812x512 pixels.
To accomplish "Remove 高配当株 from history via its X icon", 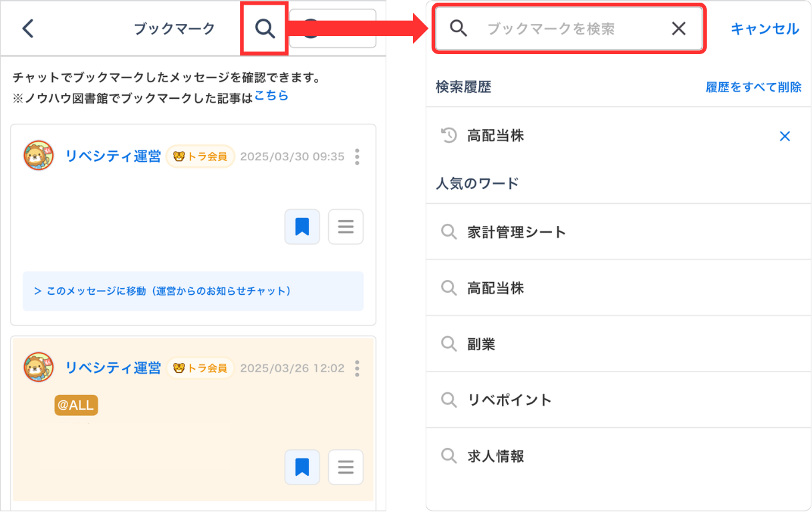I will coord(785,136).
